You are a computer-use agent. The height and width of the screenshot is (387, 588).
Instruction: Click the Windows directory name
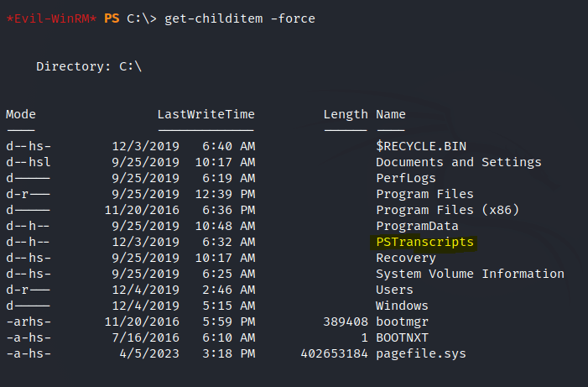pos(402,306)
